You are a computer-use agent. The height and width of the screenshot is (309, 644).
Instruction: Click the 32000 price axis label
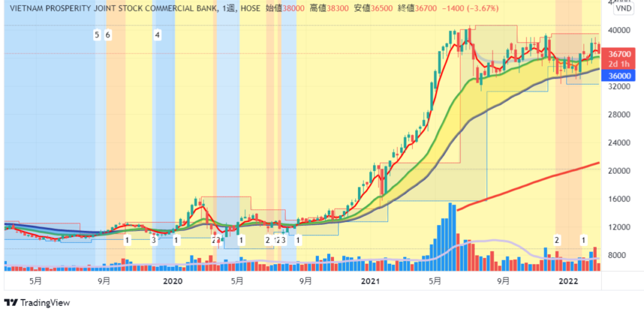(x=619, y=86)
